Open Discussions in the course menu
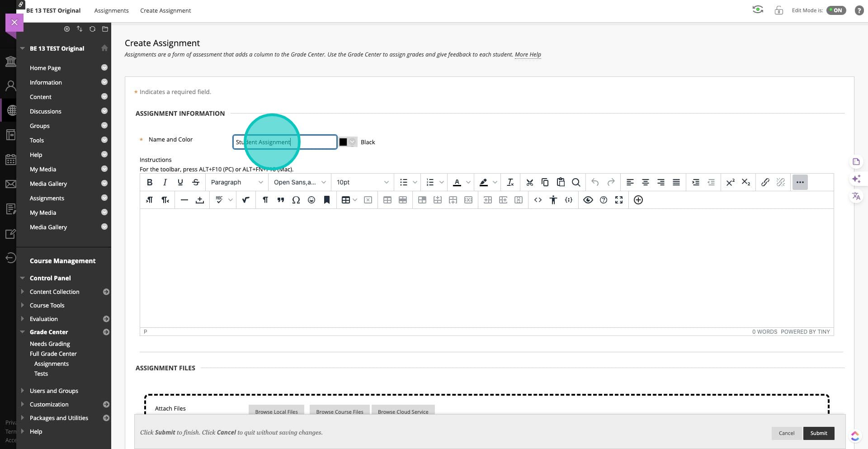Viewport: 868px width, 449px height. click(46, 111)
